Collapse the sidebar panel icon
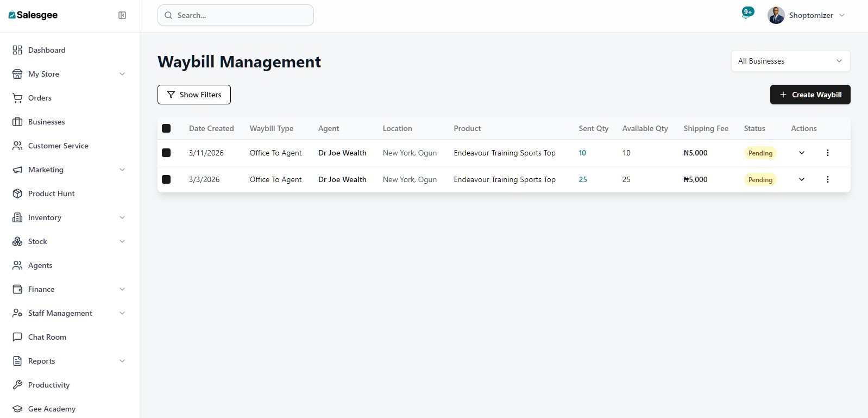The image size is (868, 418). click(x=122, y=15)
